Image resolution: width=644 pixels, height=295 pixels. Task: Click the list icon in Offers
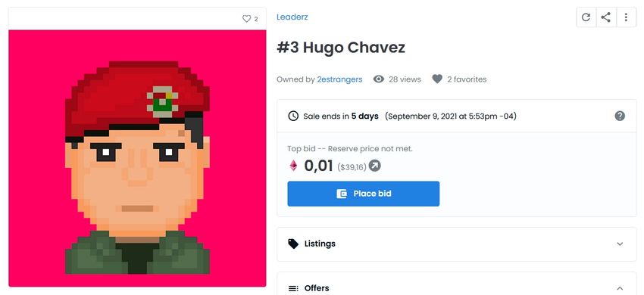click(293, 288)
